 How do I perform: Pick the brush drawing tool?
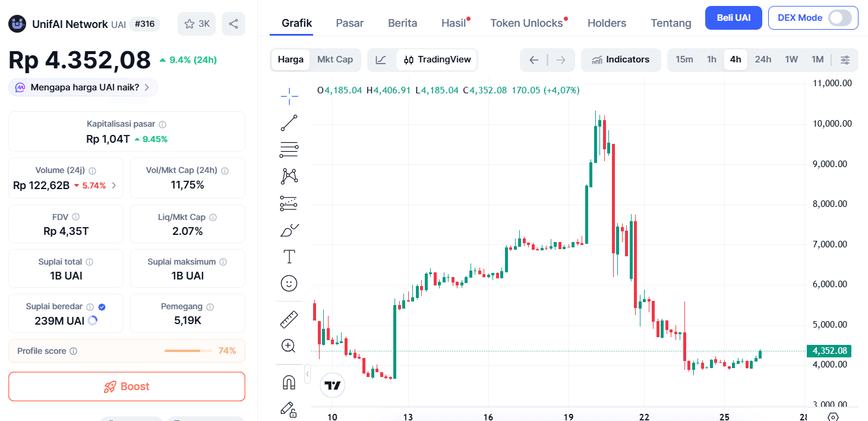coord(289,230)
